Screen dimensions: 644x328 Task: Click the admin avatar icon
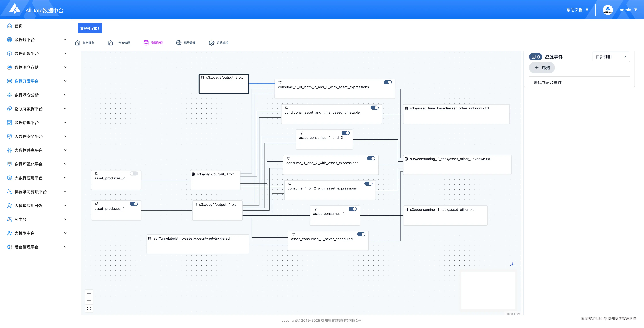607,10
